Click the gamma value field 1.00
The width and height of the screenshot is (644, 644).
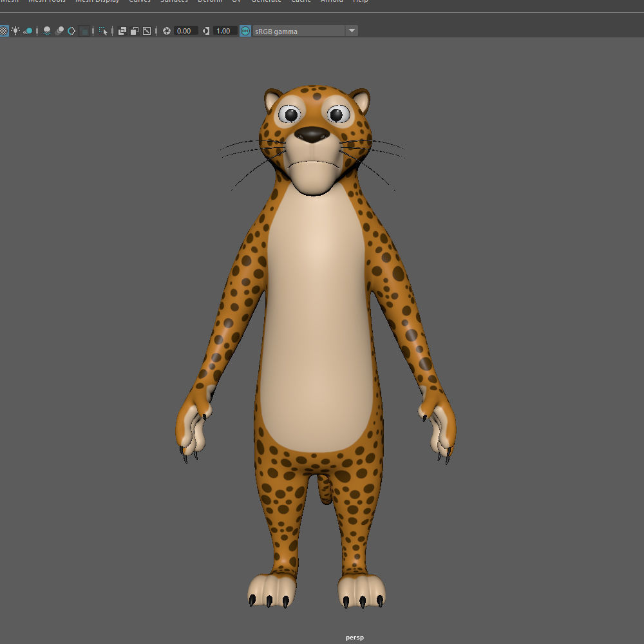click(x=225, y=31)
